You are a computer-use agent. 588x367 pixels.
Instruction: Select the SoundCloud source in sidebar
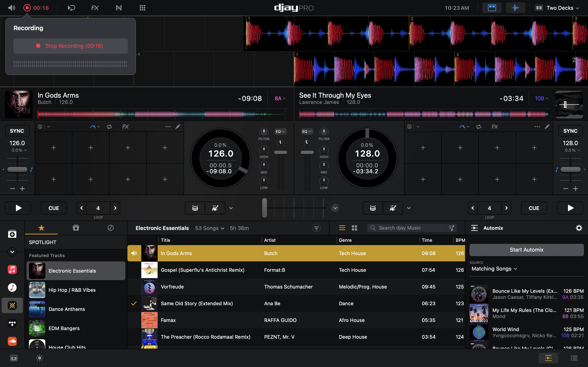tap(12, 341)
